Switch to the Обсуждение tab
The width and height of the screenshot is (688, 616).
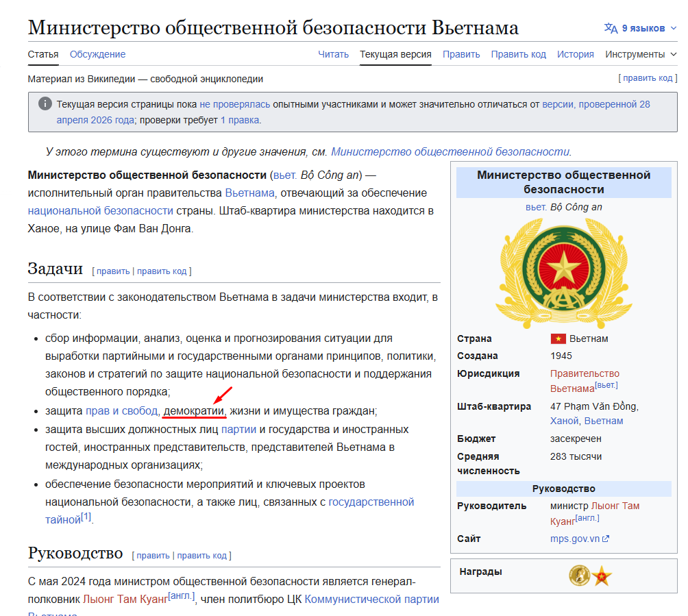pyautogui.click(x=97, y=54)
